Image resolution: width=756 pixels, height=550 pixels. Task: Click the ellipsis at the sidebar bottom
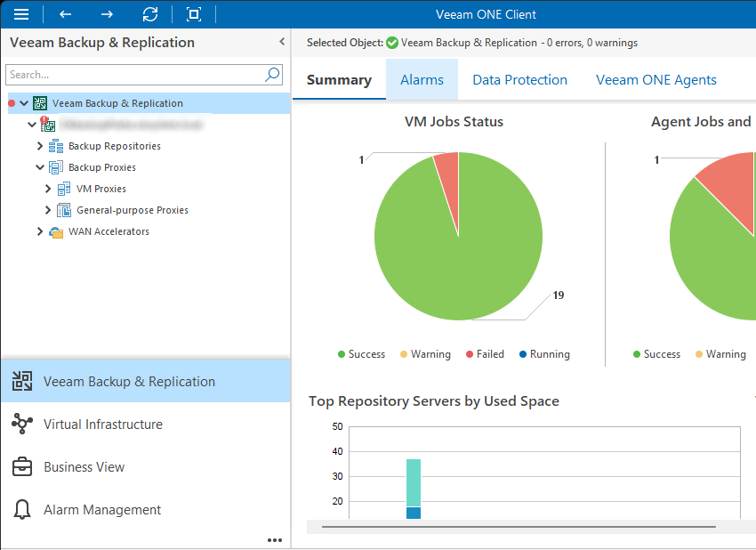coord(275,539)
